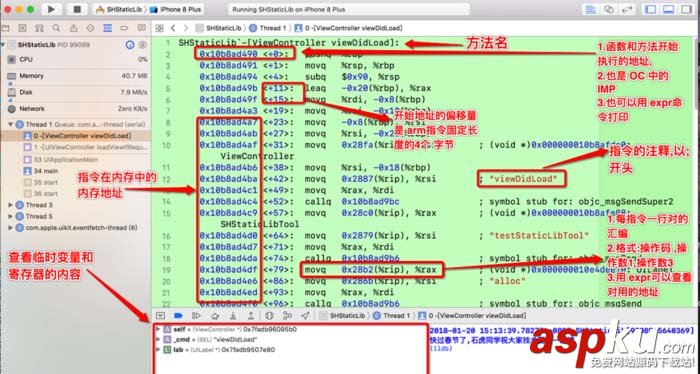700x374 pixels.
Task: Toggle the Navigator pane visibility
Action: click(651, 9)
